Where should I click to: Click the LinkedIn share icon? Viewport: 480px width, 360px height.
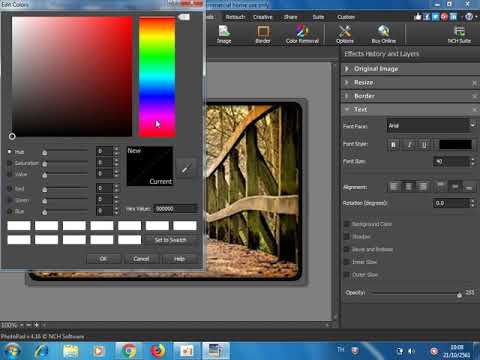coord(453,16)
